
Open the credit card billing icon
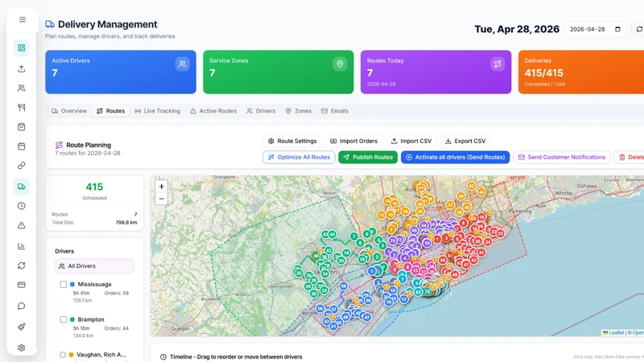pyautogui.click(x=22, y=285)
